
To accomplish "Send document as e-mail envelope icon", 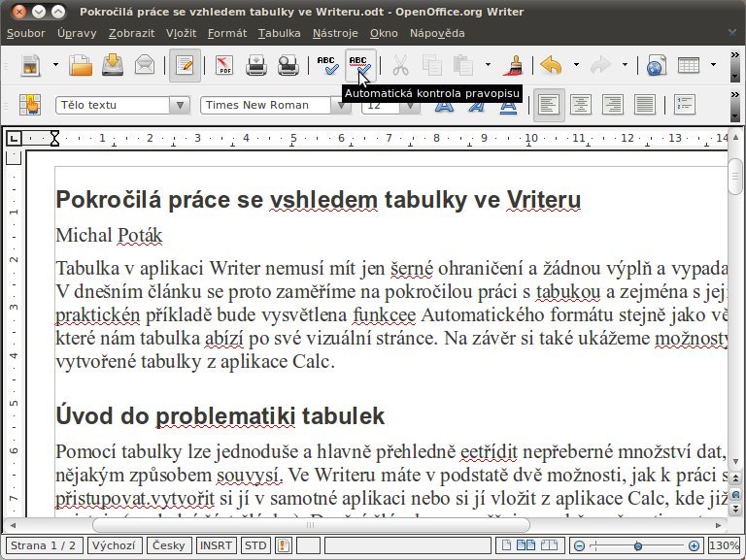I will click(145, 65).
